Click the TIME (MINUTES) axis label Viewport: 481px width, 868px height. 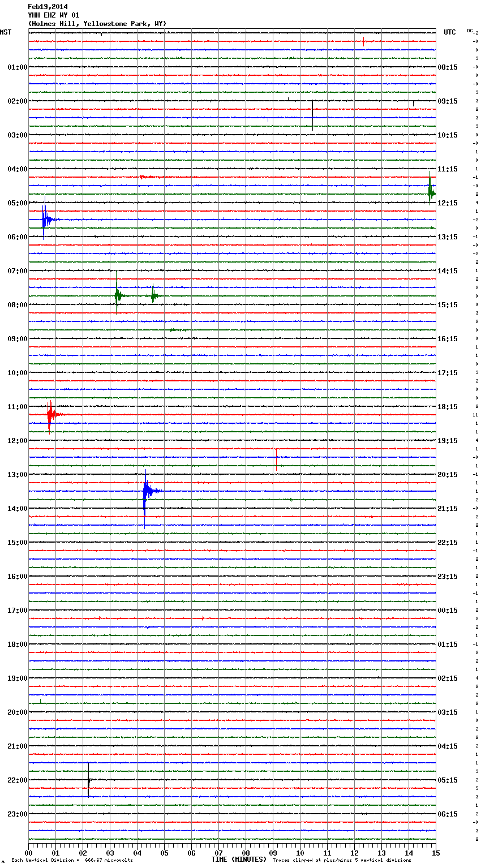(239, 860)
